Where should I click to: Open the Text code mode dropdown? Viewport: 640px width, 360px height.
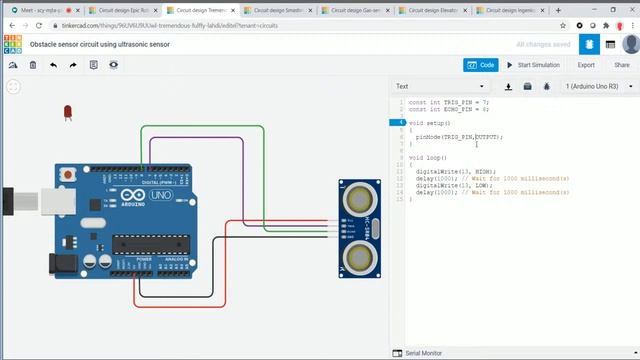[440, 86]
